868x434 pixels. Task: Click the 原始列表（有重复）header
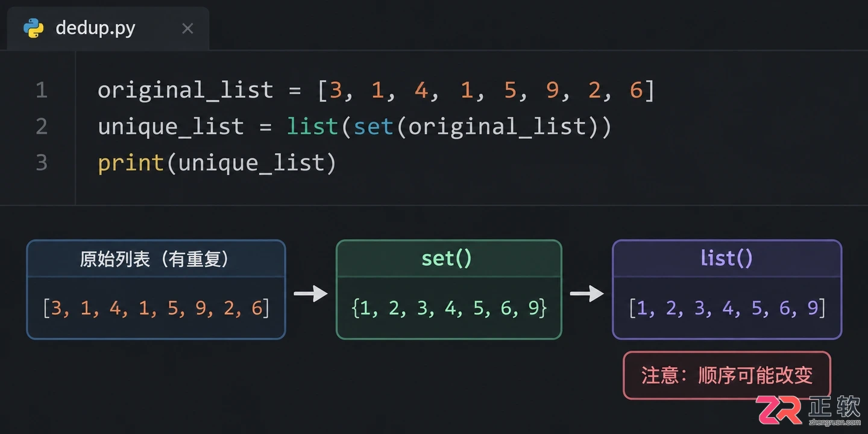tap(156, 259)
